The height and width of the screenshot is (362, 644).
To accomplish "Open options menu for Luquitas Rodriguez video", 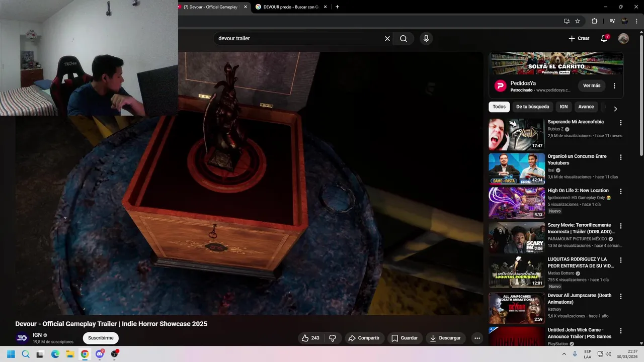I will [x=620, y=260].
